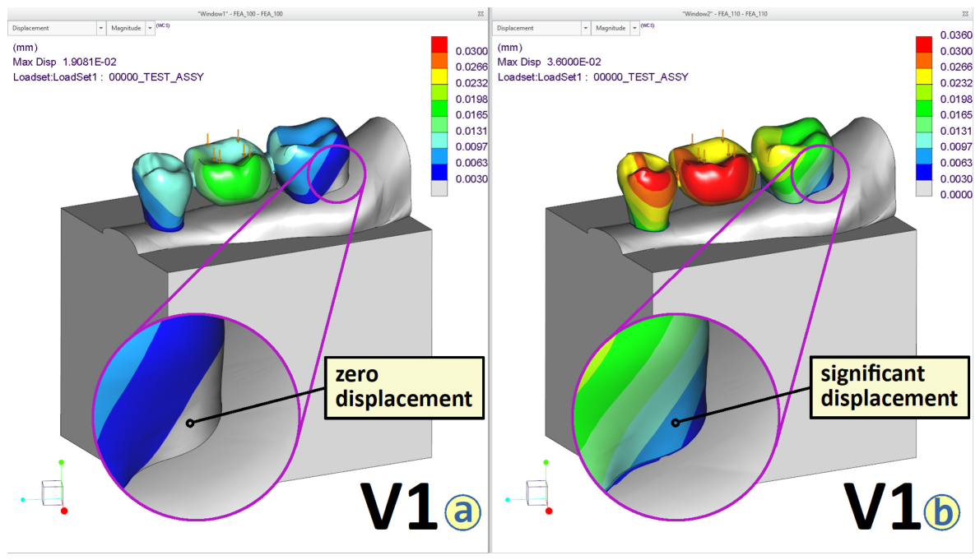Open the Magnitude dropdown in Window1
The height and width of the screenshot is (560, 980).
pos(131,28)
